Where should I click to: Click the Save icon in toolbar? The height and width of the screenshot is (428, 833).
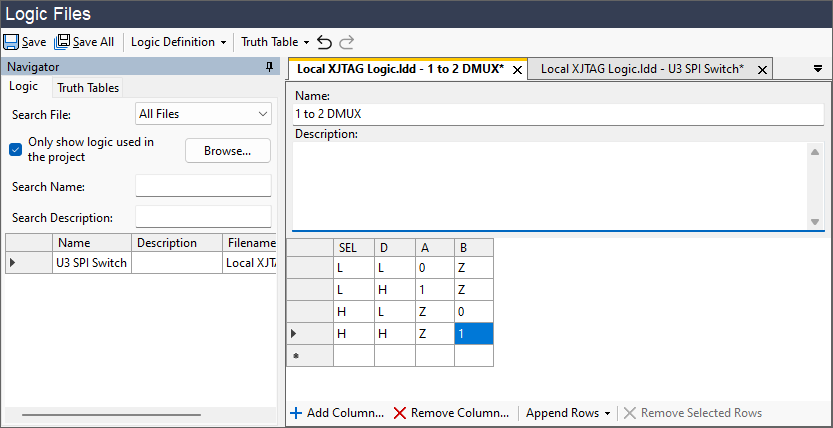point(11,42)
